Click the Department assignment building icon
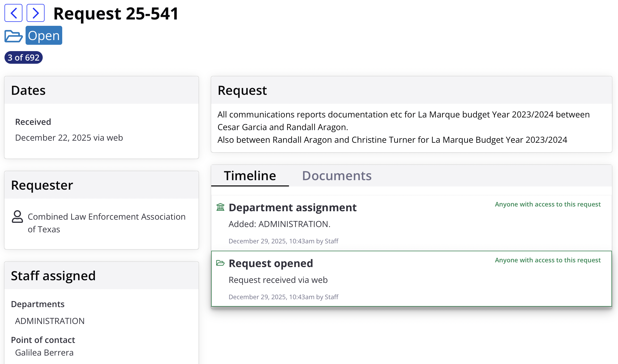This screenshot has height=364, width=618. (220, 207)
